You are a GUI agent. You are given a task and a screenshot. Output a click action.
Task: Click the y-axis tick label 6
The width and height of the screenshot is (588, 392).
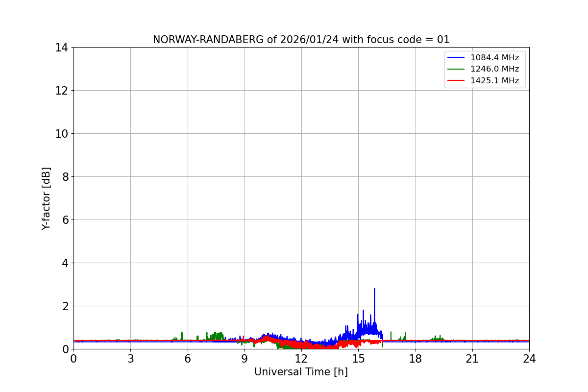coord(65,220)
